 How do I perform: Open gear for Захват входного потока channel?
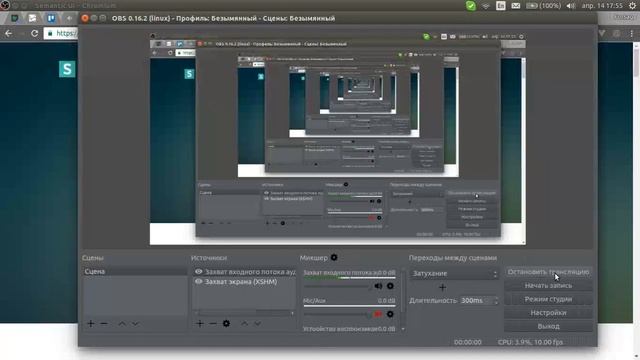(390, 286)
